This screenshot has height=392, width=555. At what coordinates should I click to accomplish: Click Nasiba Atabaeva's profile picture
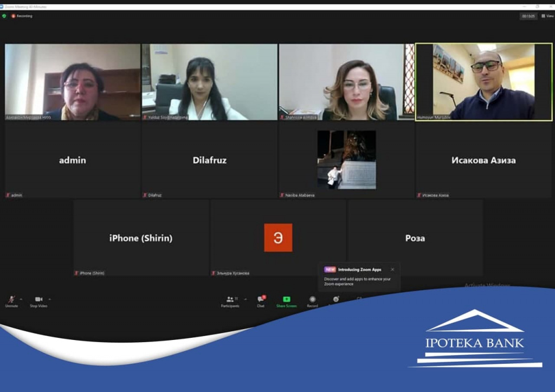[x=346, y=159]
